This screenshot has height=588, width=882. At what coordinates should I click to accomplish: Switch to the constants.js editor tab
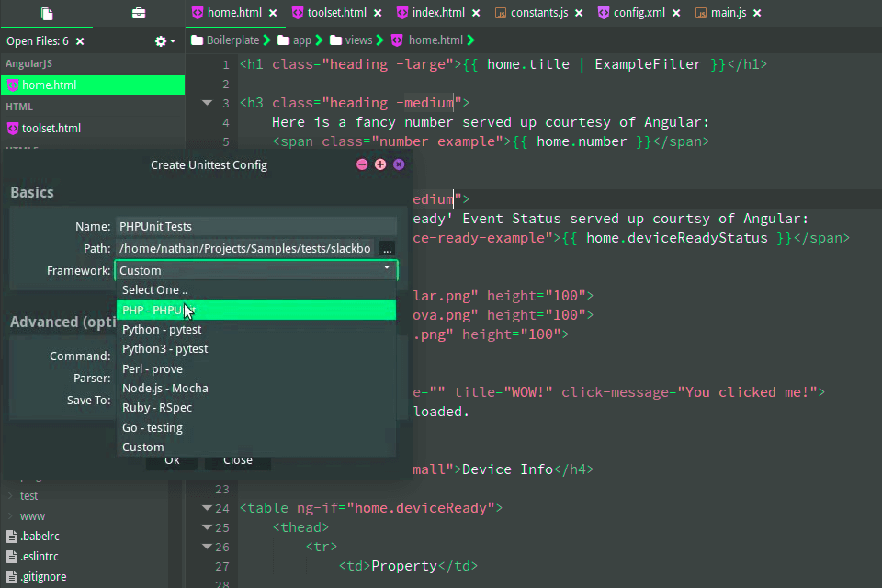pyautogui.click(x=539, y=12)
